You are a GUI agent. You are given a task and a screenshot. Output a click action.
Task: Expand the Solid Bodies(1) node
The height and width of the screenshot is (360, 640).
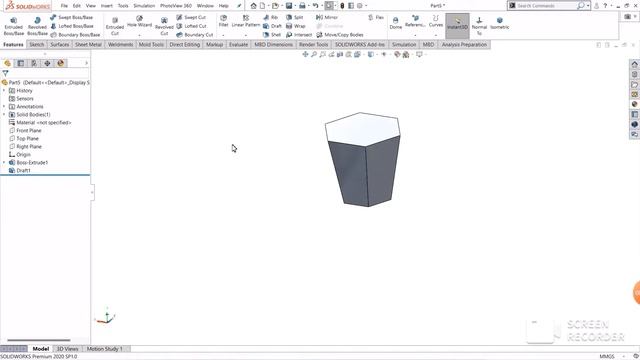pyautogui.click(x=4, y=115)
